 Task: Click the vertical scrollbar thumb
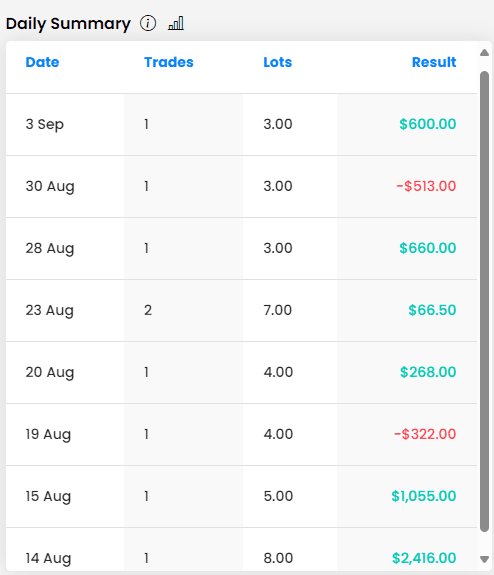tap(484, 301)
